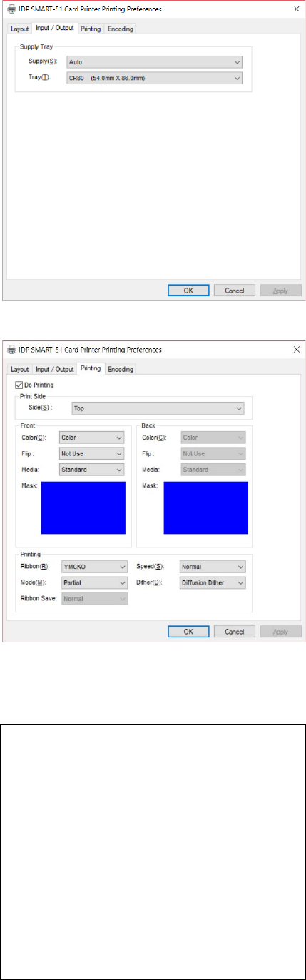
Task: Select Printing tab in lower dialog
Action: tap(91, 369)
